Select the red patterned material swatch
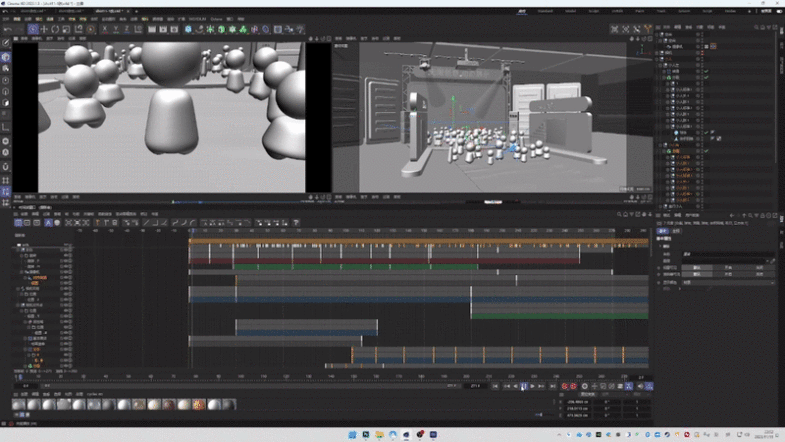The width and height of the screenshot is (785, 442). (198, 404)
